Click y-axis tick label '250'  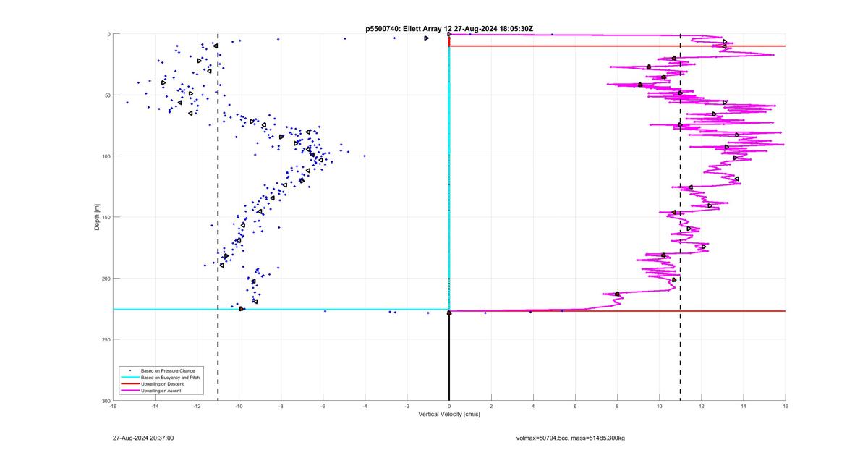click(106, 339)
